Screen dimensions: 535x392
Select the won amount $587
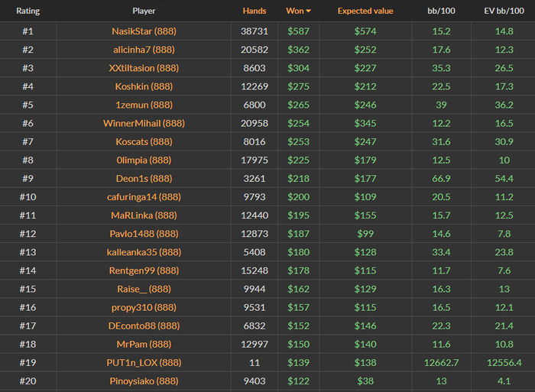coord(298,31)
